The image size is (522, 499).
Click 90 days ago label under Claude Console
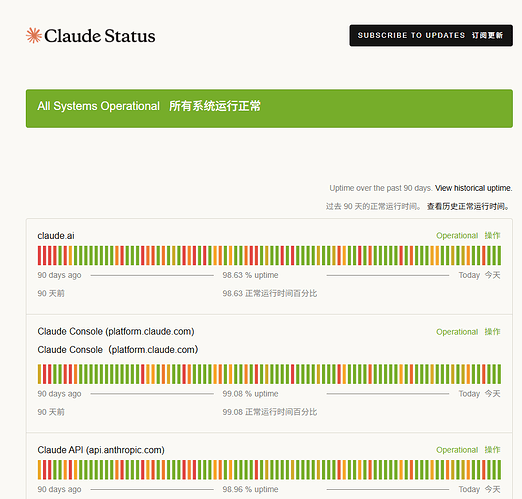[59, 394]
